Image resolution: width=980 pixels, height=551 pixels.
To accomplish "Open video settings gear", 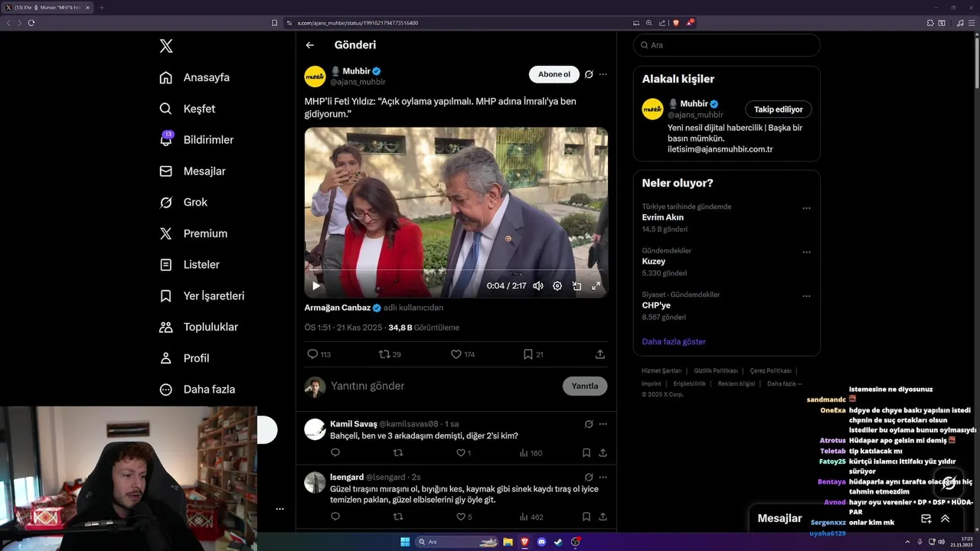I will tap(557, 286).
